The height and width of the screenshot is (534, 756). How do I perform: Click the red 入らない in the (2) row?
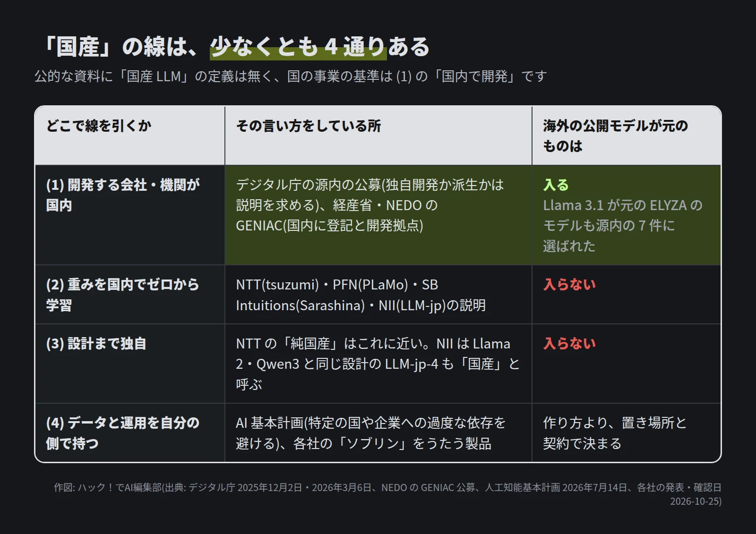(x=569, y=284)
